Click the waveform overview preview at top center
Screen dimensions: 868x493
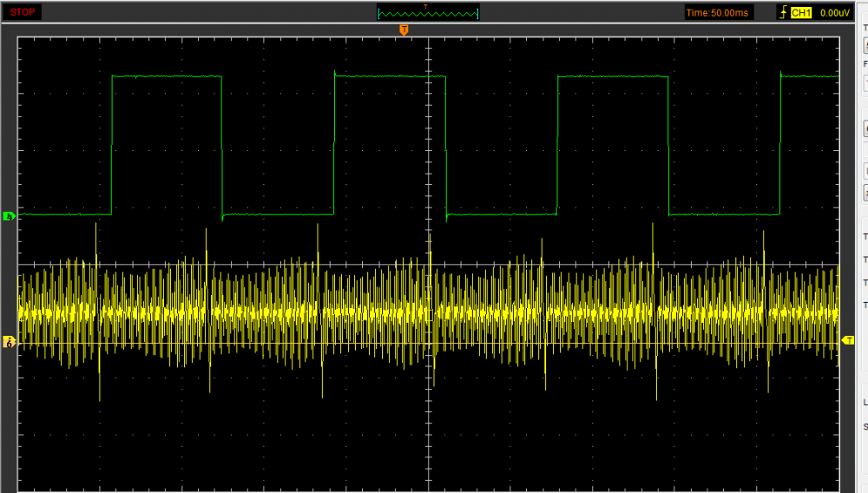click(x=428, y=13)
